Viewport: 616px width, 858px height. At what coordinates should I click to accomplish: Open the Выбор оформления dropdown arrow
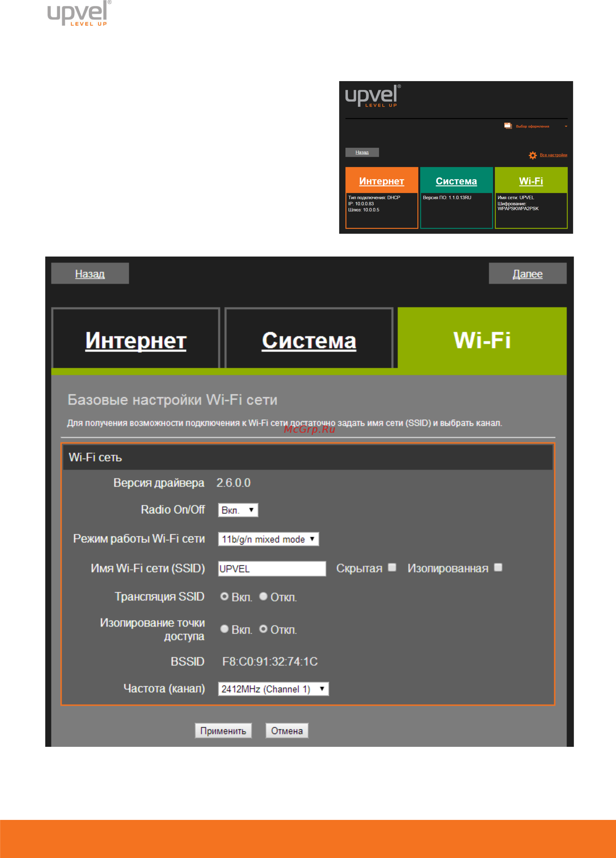[566, 126]
